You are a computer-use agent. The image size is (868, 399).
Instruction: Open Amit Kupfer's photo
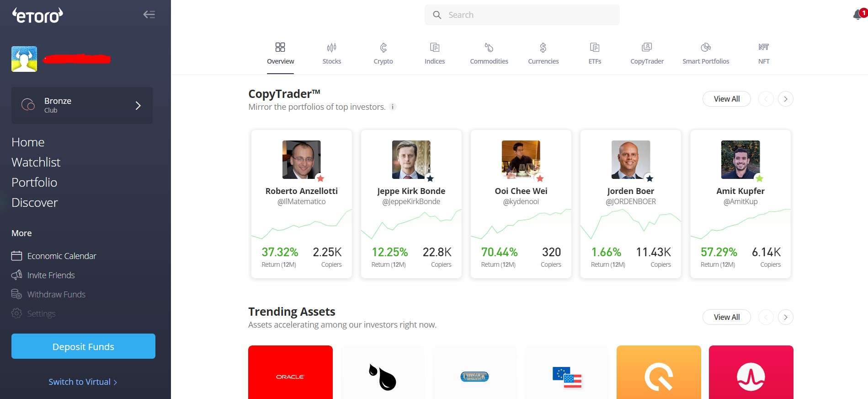(740, 160)
